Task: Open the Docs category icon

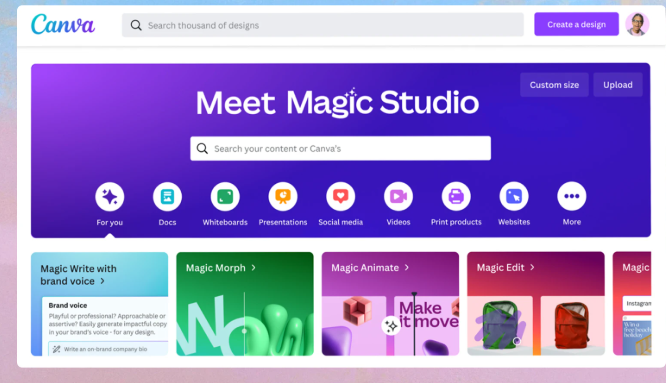Action: [x=167, y=197]
